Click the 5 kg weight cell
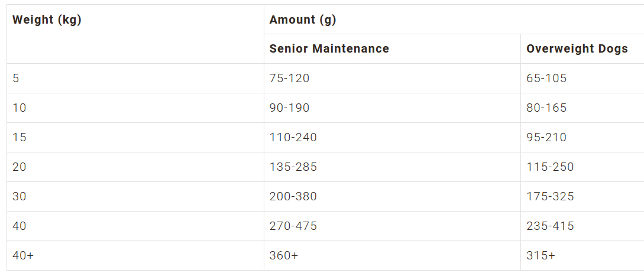644x273 pixels. point(135,79)
